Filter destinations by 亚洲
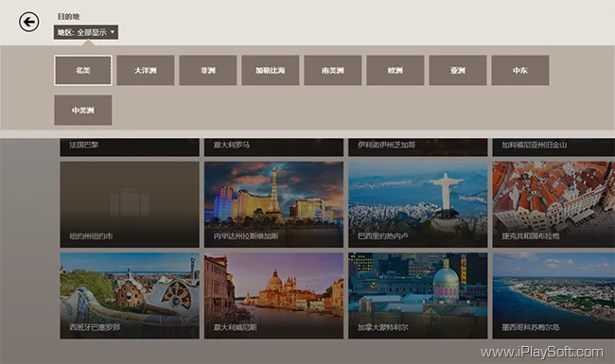This screenshot has height=364, width=615. coord(458,71)
